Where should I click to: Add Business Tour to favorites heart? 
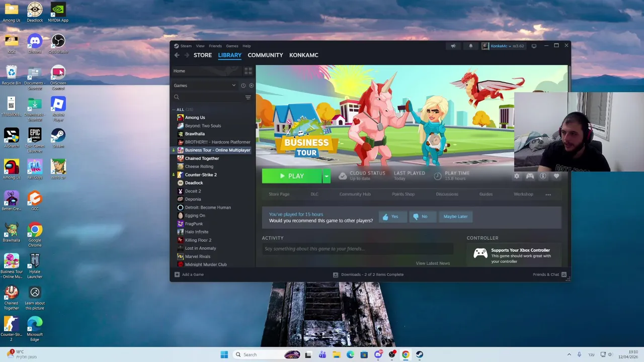556,176
